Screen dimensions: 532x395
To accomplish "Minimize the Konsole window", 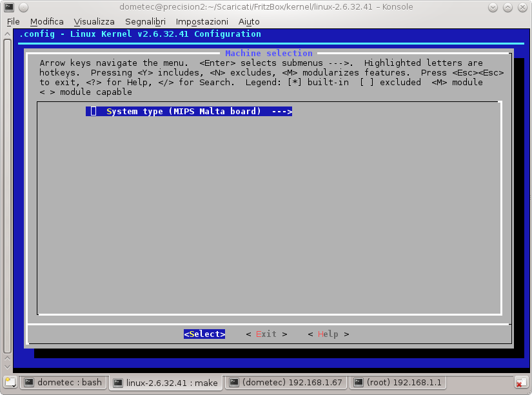I will point(493,7).
